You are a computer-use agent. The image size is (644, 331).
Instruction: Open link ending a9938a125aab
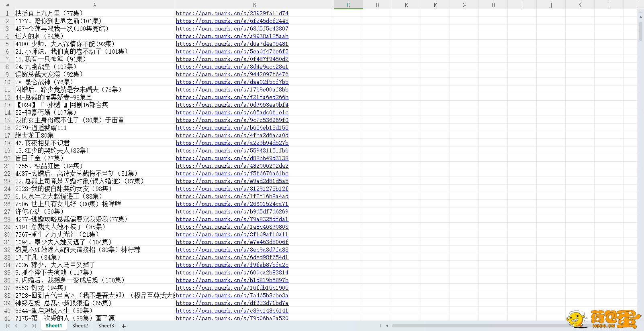click(232, 36)
